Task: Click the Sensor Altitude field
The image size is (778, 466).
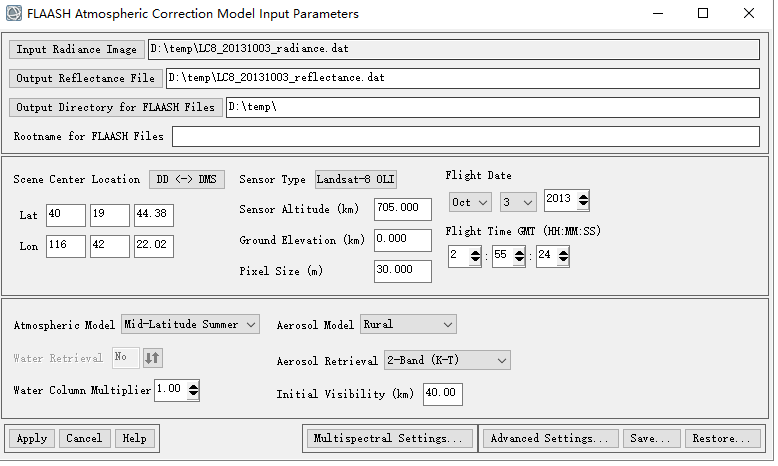Action: (402, 209)
